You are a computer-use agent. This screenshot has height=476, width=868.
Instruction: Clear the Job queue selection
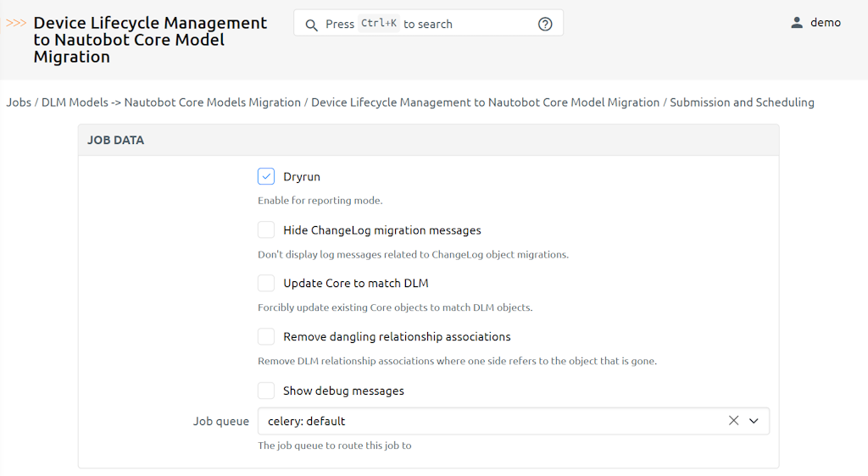733,421
